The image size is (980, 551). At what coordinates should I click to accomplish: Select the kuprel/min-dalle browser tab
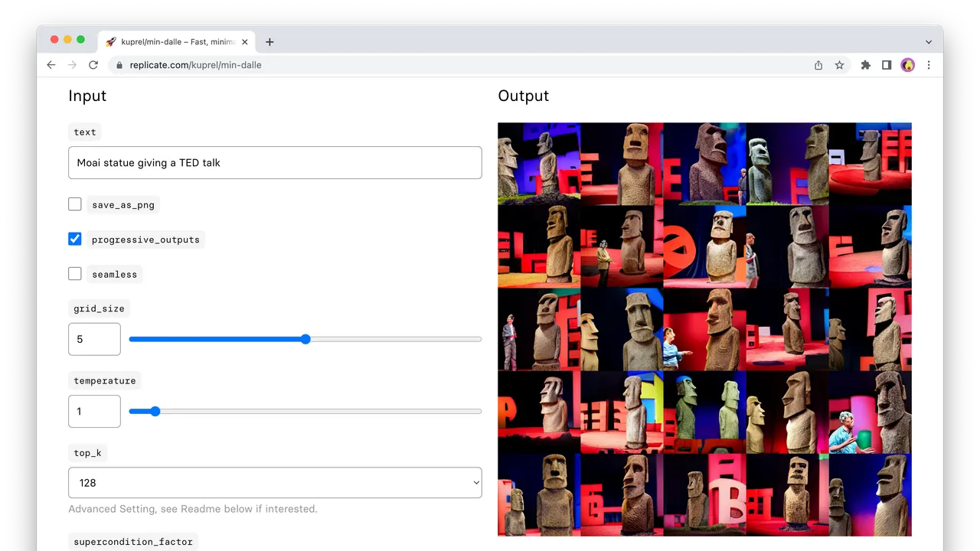coord(177,42)
